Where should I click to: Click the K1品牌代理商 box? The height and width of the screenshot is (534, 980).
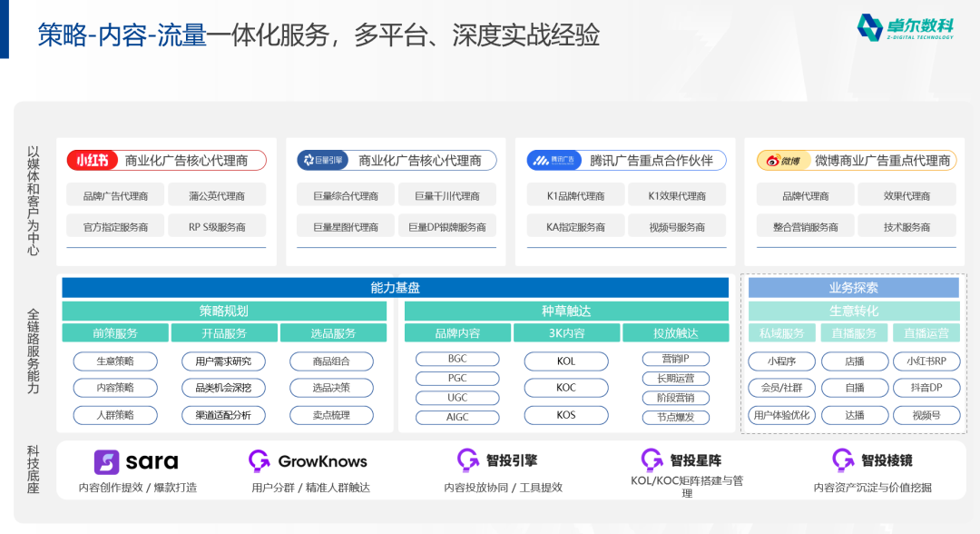[x=575, y=196]
